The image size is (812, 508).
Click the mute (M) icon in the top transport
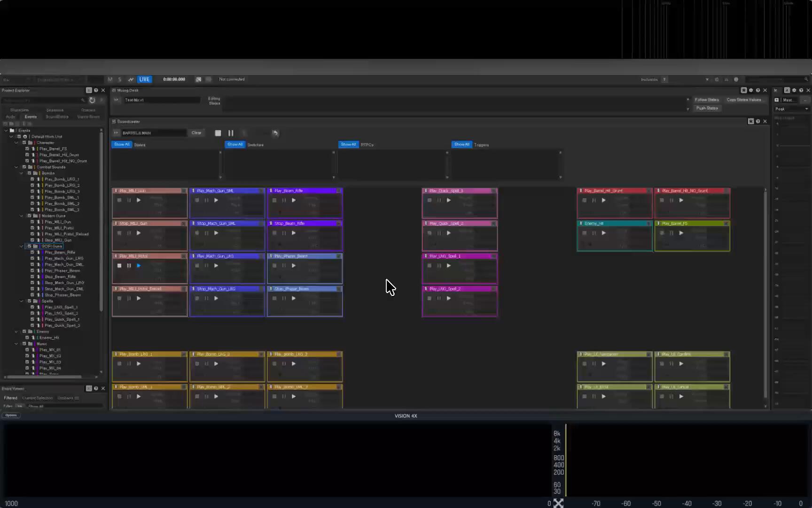(x=110, y=79)
